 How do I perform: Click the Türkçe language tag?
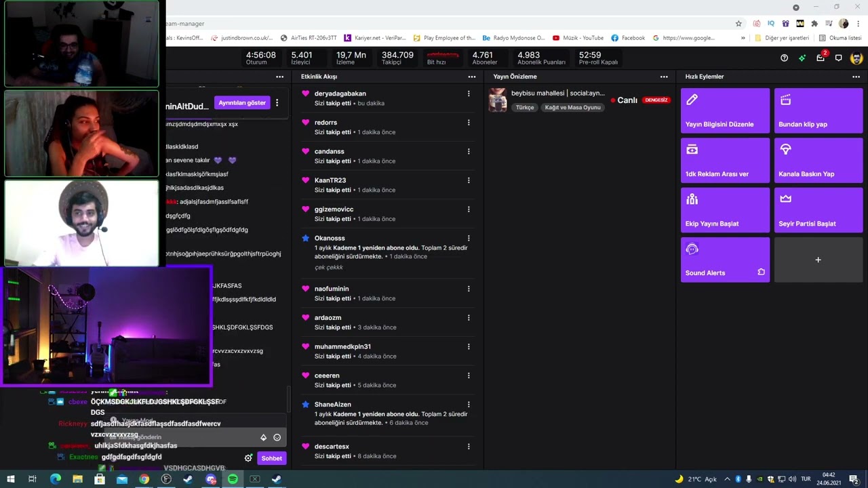[525, 107]
